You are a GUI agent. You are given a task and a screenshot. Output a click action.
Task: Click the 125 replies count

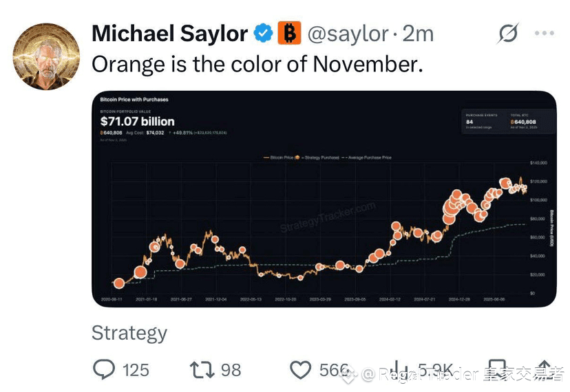pyautogui.click(x=136, y=370)
